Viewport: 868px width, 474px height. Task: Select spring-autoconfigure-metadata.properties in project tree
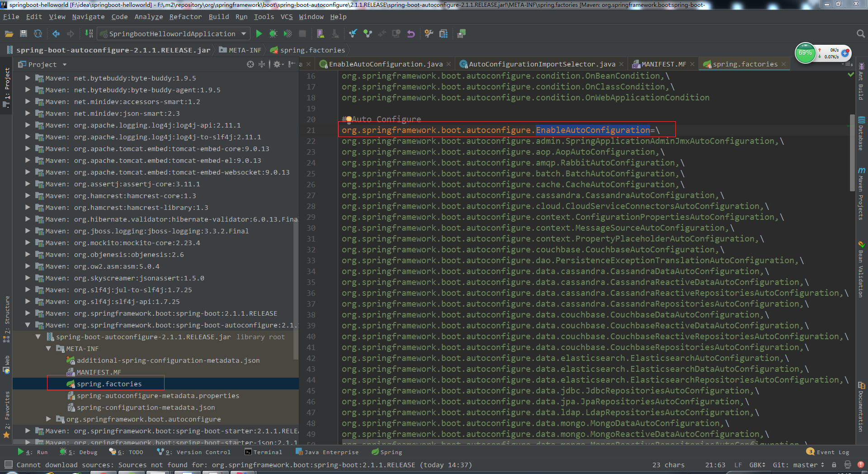point(158,396)
